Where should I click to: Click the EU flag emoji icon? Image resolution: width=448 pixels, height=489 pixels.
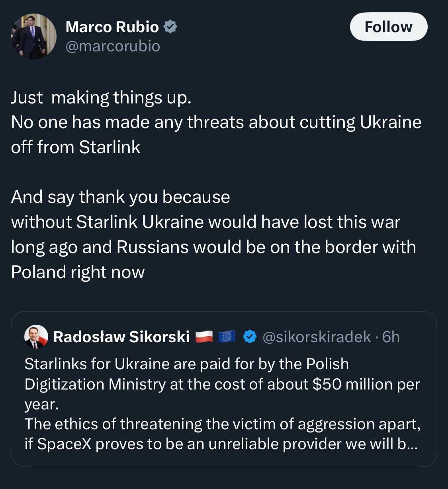pos(227,337)
